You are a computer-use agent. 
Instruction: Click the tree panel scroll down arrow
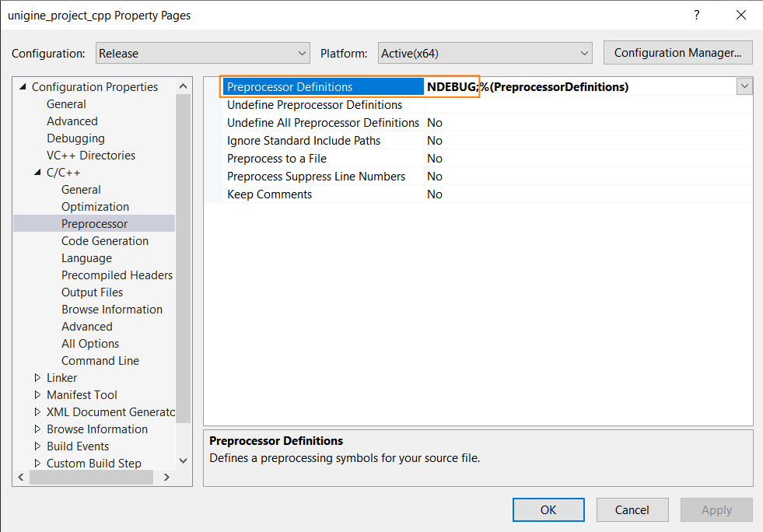(x=183, y=460)
